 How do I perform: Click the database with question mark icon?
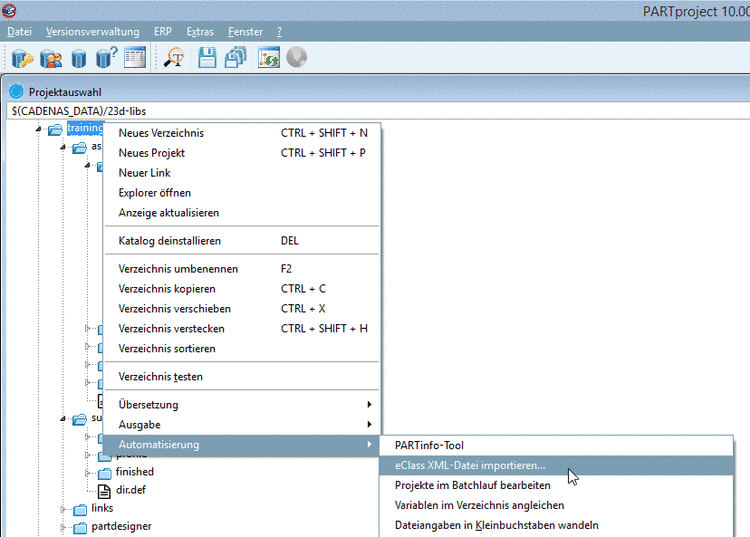click(x=106, y=57)
